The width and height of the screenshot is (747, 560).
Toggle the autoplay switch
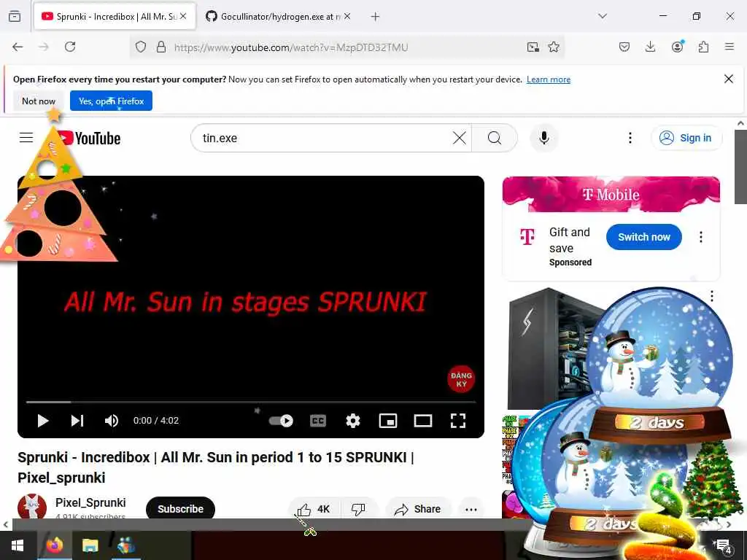click(x=281, y=421)
